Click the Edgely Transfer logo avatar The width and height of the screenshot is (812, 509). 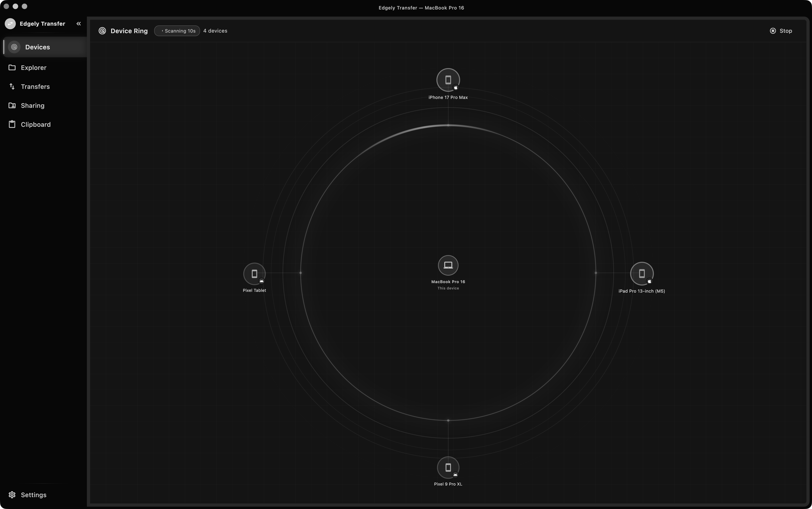[10, 23]
